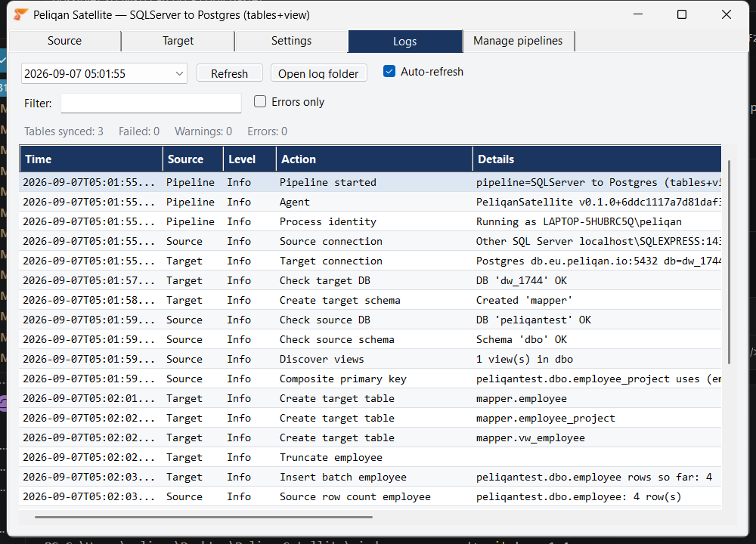The image size is (756, 544).
Task: Click the horizontal scrollbar below the log table
Action: [203, 517]
